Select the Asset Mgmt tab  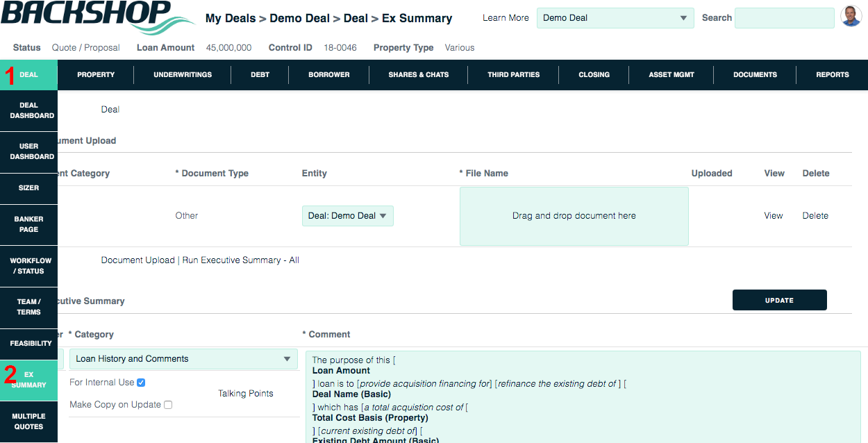pos(671,75)
